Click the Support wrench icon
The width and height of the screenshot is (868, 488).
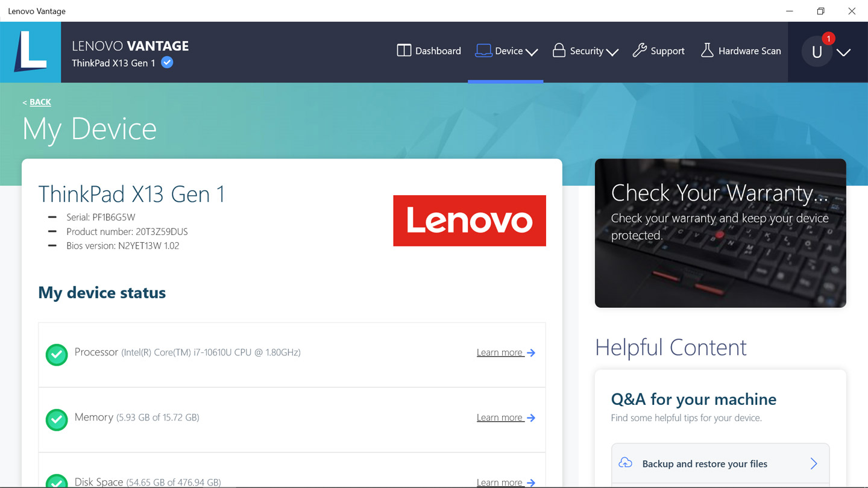640,51
